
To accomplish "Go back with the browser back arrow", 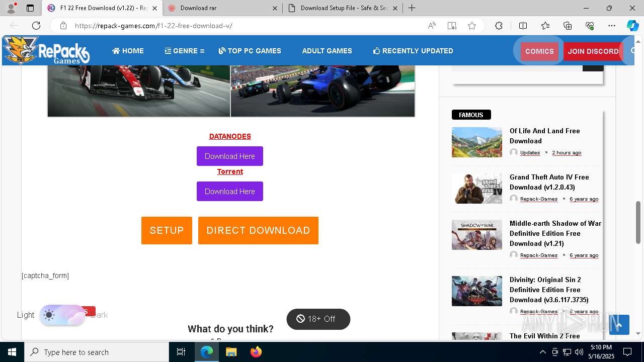I will [x=14, y=26].
